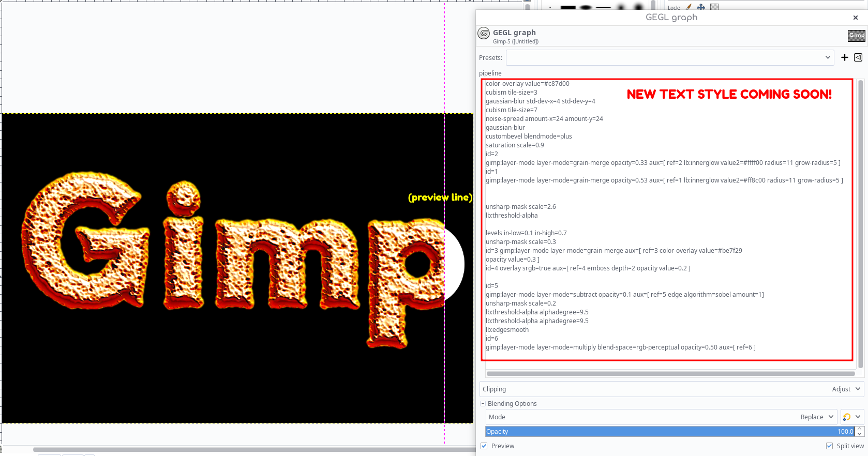Image resolution: width=868 pixels, height=456 pixels.
Task: Click the grain-merge line with opacity=0.53
Action: (x=664, y=180)
